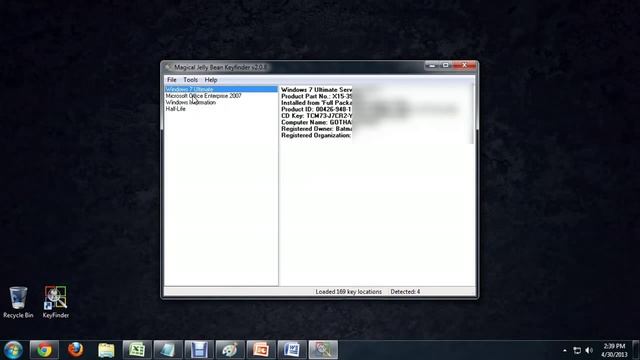Viewport: 640px width, 360px height.
Task: Click the 'Registered Organization' details line
Action: tap(316, 136)
